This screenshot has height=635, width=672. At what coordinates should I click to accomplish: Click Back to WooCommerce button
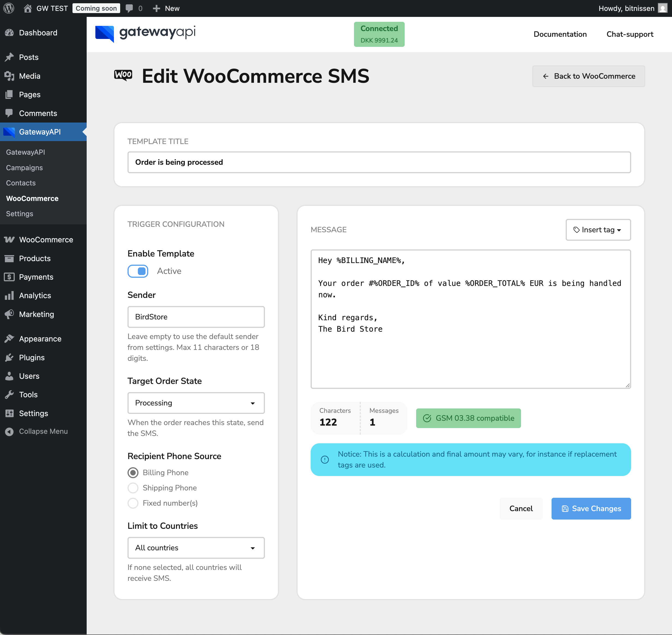pyautogui.click(x=589, y=76)
